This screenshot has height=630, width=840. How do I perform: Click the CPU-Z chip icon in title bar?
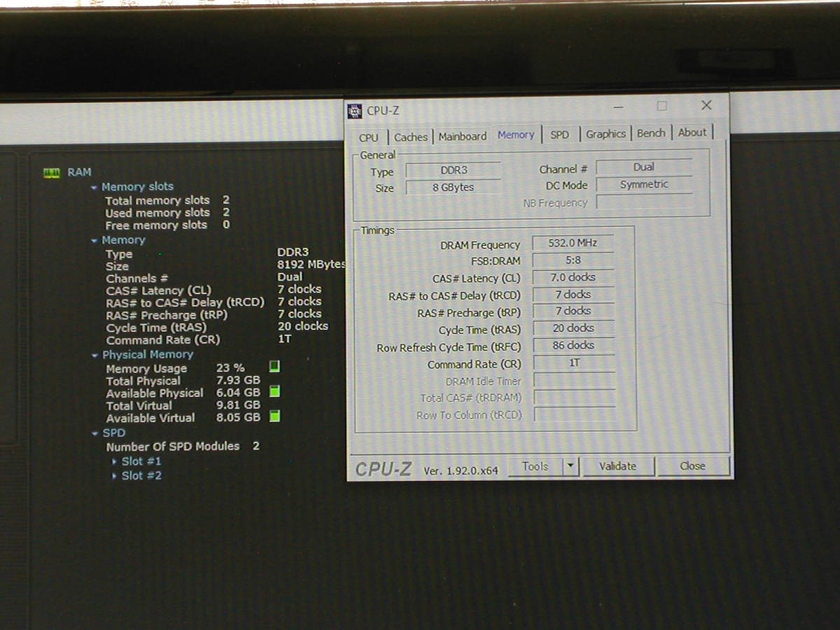[355, 111]
